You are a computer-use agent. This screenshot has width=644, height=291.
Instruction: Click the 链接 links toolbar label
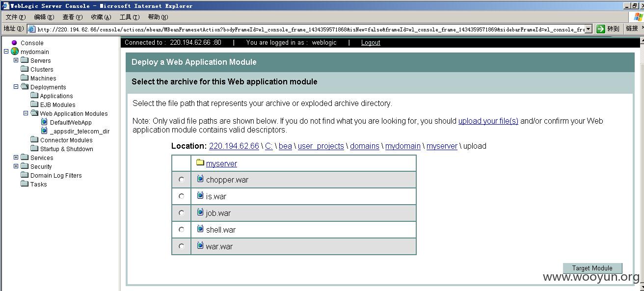(632, 28)
